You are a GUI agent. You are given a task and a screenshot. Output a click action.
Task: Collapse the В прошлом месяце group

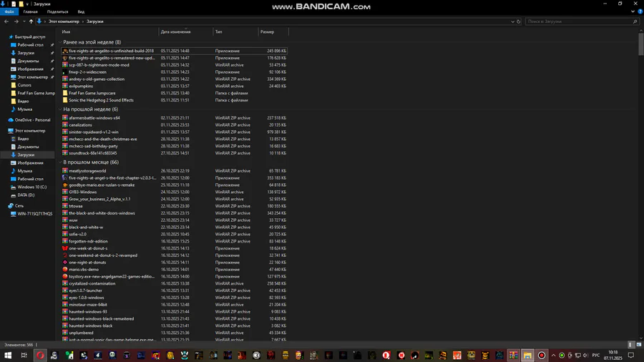point(60,162)
